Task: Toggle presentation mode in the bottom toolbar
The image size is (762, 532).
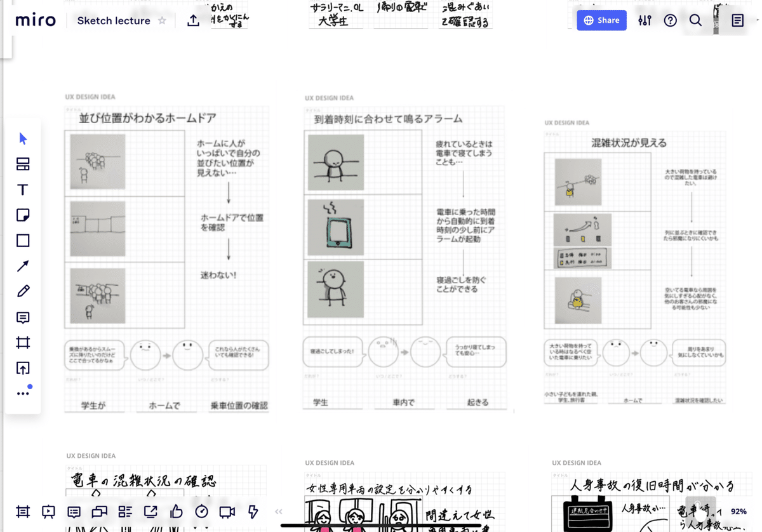Action: (48, 512)
